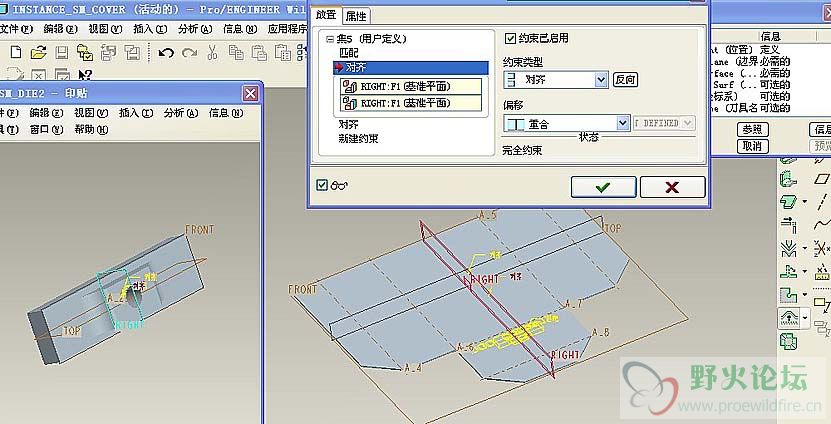The height and width of the screenshot is (424, 831).
Task: Open 窗口 menu in SM_DIE2 window
Action: coord(47,129)
